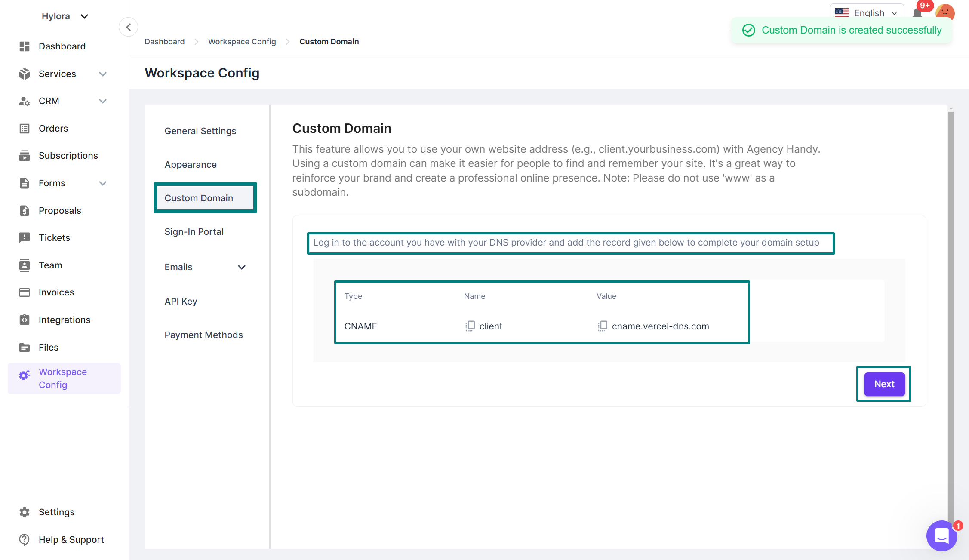
Task: Open Tickets from the sidebar
Action: click(x=54, y=238)
